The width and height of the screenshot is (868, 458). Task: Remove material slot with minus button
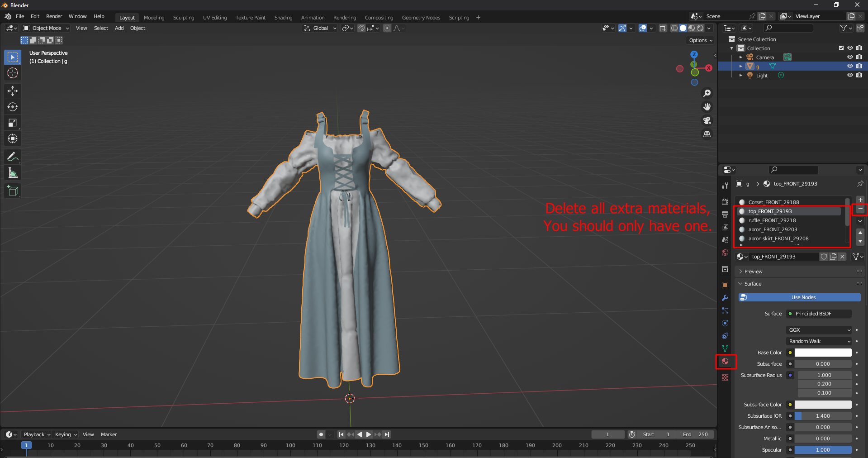tap(860, 210)
